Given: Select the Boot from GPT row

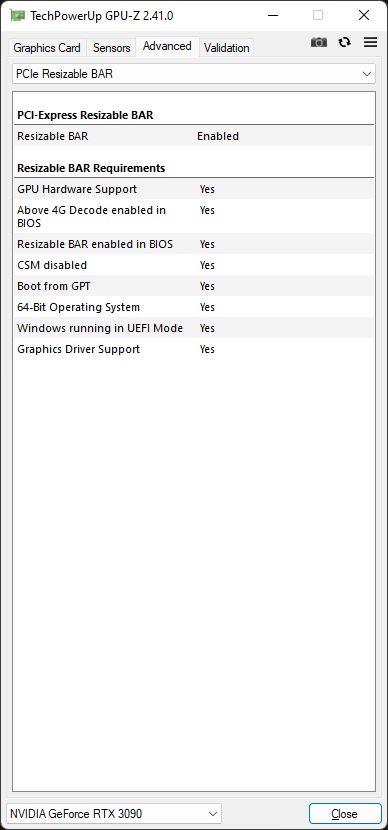Looking at the screenshot, I should (194, 286).
